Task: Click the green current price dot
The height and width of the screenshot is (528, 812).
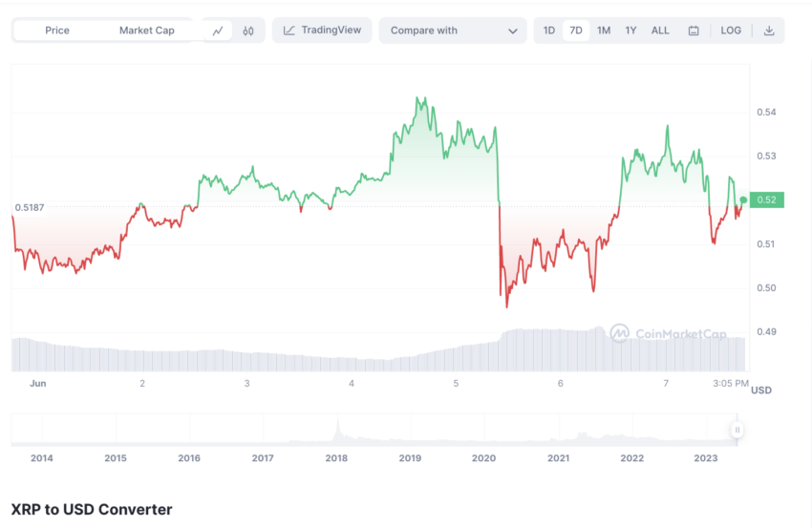Action: coord(743,200)
